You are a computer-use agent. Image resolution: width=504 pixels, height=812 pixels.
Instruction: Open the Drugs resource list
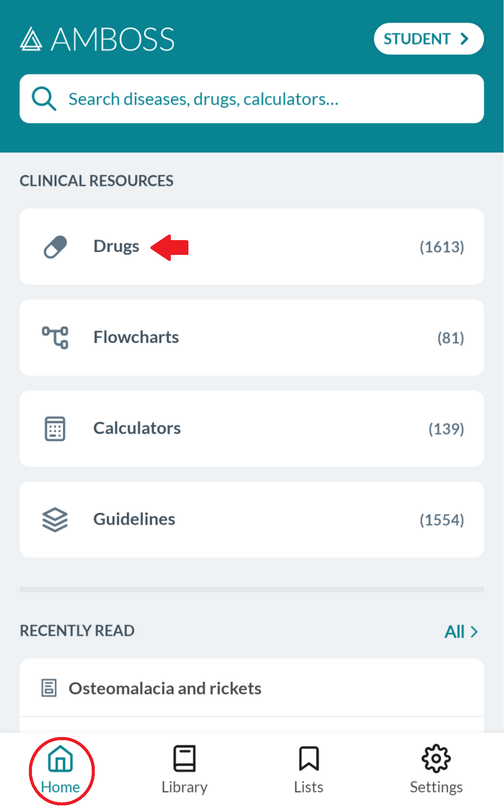pyautogui.click(x=252, y=247)
